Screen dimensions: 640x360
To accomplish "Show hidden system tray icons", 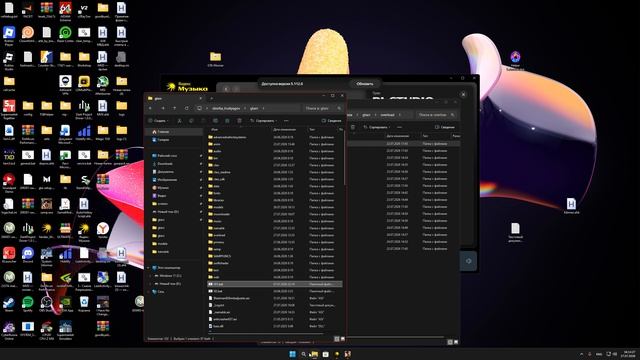I will click(581, 354).
